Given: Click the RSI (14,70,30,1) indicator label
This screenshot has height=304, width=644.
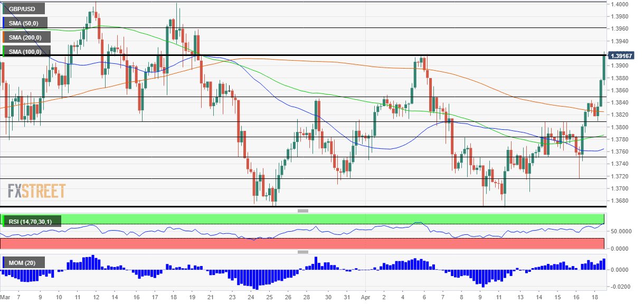Looking at the screenshot, I should pyautogui.click(x=32, y=221).
